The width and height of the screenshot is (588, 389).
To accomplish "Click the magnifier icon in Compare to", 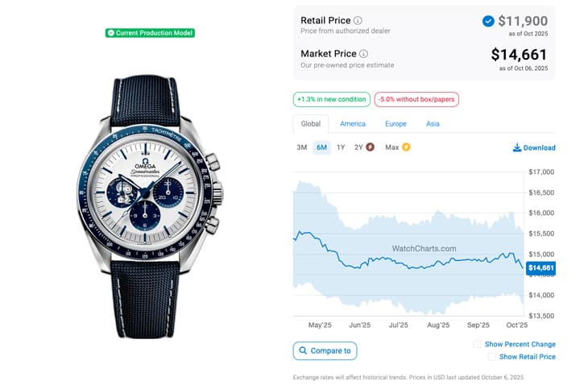I will click(303, 351).
